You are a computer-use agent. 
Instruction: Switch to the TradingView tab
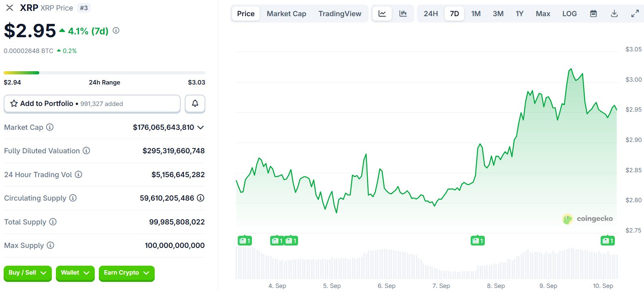point(339,14)
